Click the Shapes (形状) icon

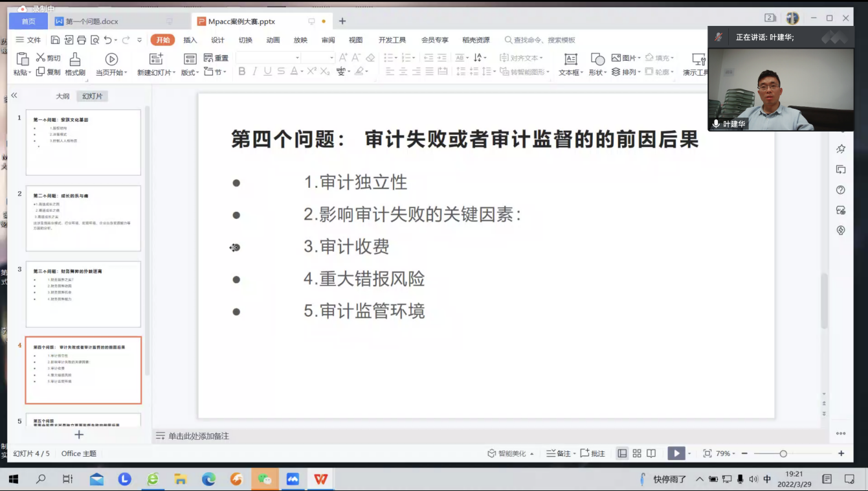[597, 60]
